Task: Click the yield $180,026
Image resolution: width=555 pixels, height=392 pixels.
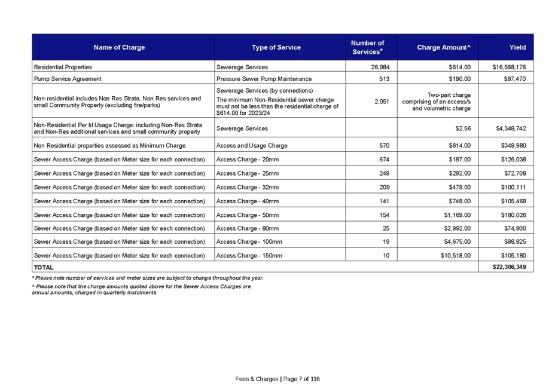Action: [513, 215]
